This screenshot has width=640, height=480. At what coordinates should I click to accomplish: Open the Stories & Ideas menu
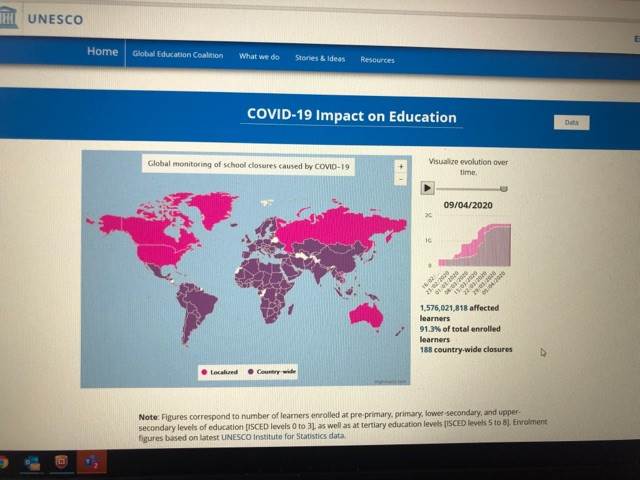click(x=320, y=58)
